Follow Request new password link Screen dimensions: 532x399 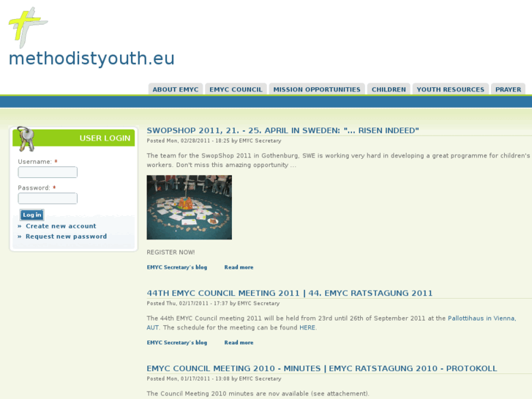coord(66,236)
